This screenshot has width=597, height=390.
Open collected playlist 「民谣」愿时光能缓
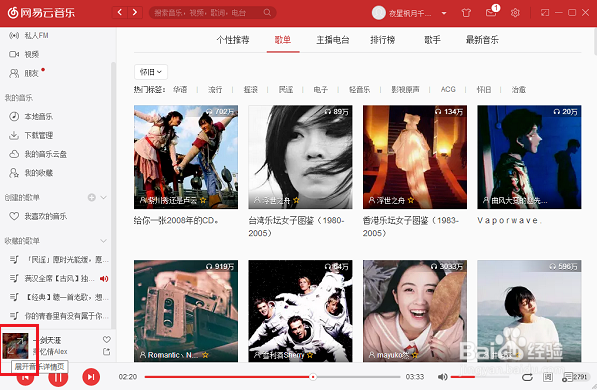[59, 260]
